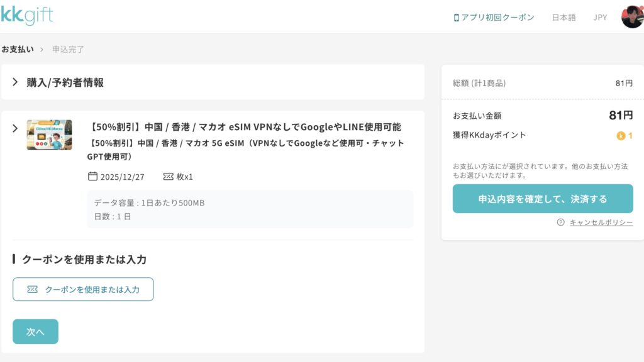Image resolution: width=644 pixels, height=362 pixels.
Task: Click the クーポンを使用または入力 button label
Action: [x=92, y=290]
